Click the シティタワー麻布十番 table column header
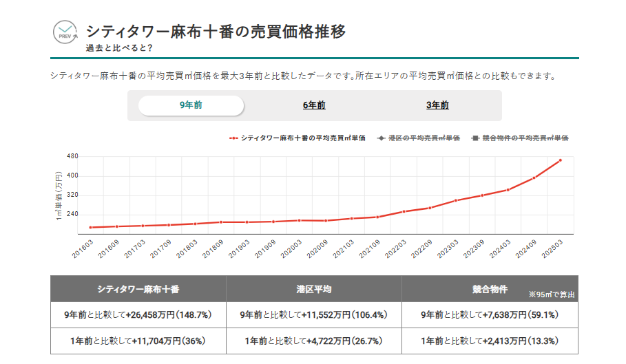The image size is (626, 364). tap(138, 289)
